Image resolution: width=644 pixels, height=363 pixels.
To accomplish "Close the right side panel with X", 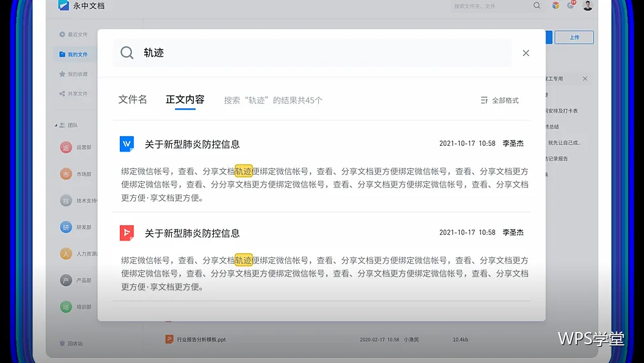I will coord(585,79).
